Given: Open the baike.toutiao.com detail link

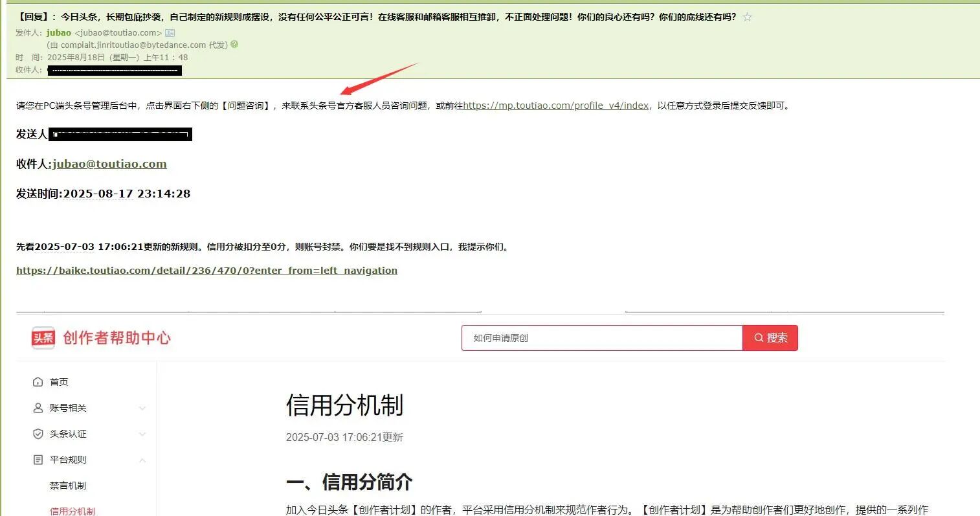Looking at the screenshot, I should (x=206, y=271).
